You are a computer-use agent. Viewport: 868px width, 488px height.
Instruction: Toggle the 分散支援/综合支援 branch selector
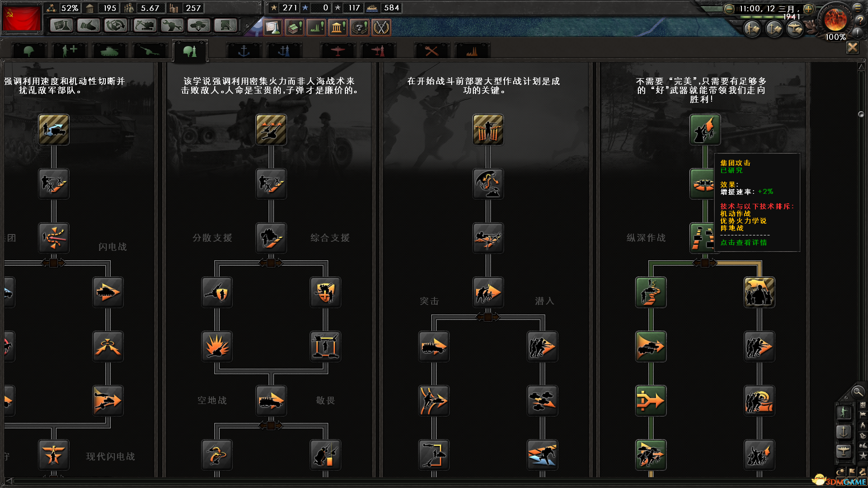[271, 263]
